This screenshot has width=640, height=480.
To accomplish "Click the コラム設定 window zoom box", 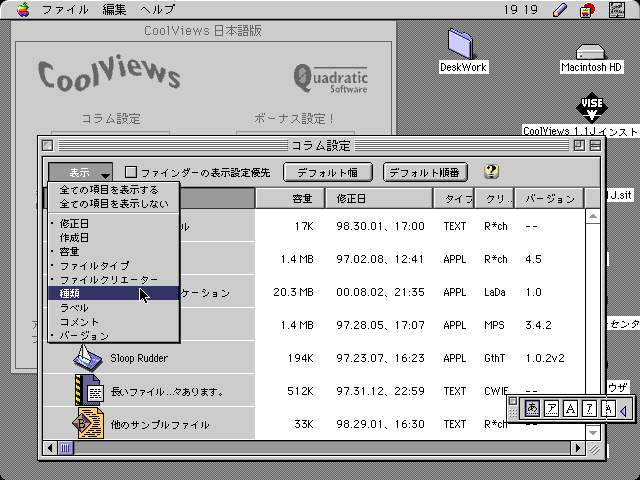I will [x=578, y=145].
